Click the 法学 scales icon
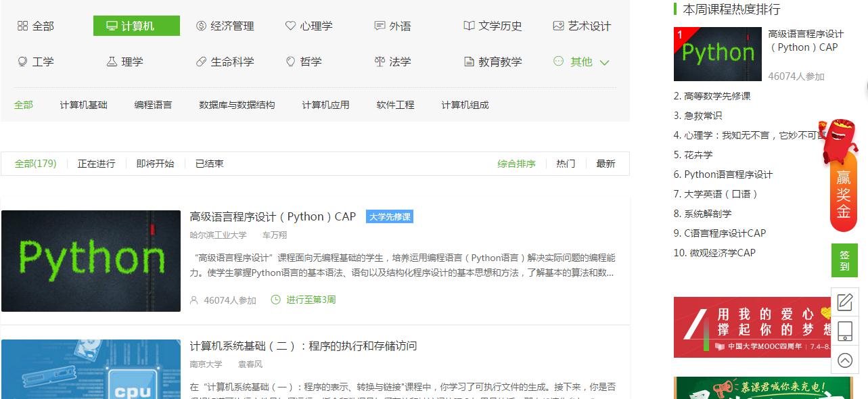868x399 pixels. pyautogui.click(x=380, y=62)
